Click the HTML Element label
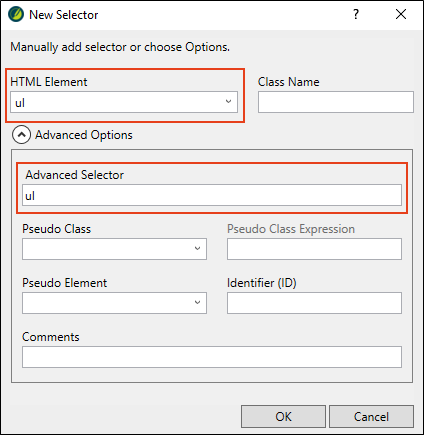Viewport: 424px width, 435px height. (49, 82)
